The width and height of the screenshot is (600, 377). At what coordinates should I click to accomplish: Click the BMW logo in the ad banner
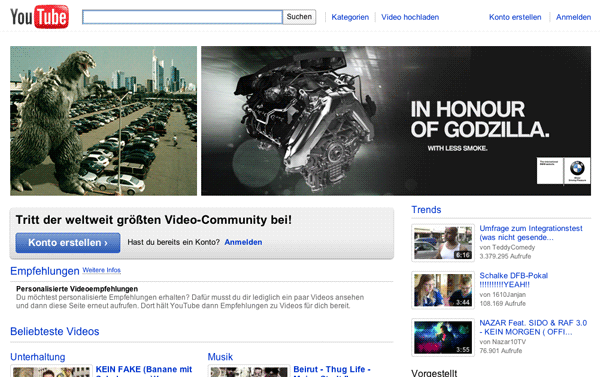click(577, 170)
